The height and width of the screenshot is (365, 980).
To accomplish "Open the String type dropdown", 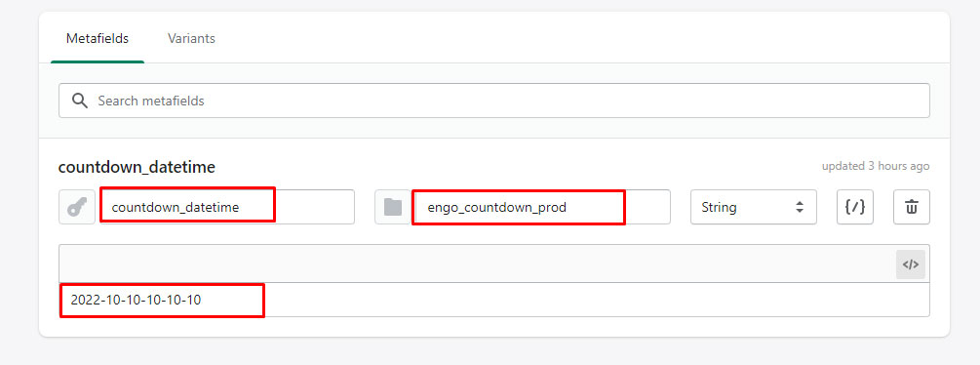I will coord(753,207).
